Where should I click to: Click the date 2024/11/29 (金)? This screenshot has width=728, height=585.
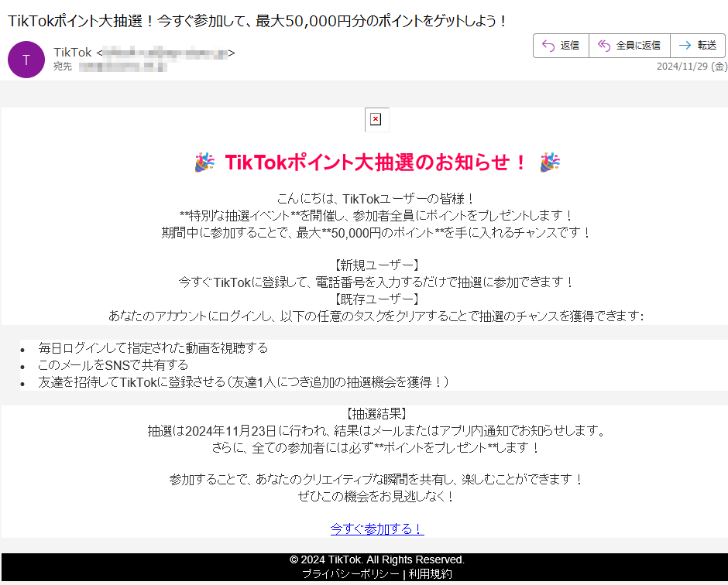(692, 67)
